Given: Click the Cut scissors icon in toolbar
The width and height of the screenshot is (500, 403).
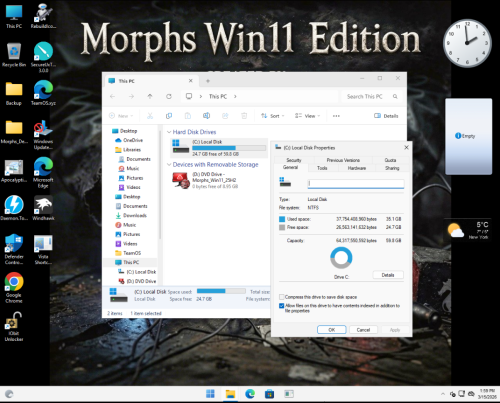Looking at the screenshot, I should click(x=150, y=116).
